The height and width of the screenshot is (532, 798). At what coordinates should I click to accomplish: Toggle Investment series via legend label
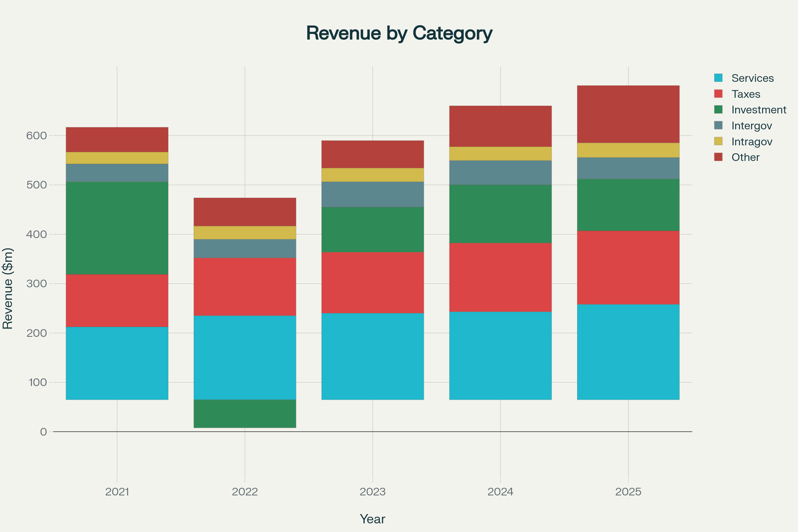pos(759,110)
